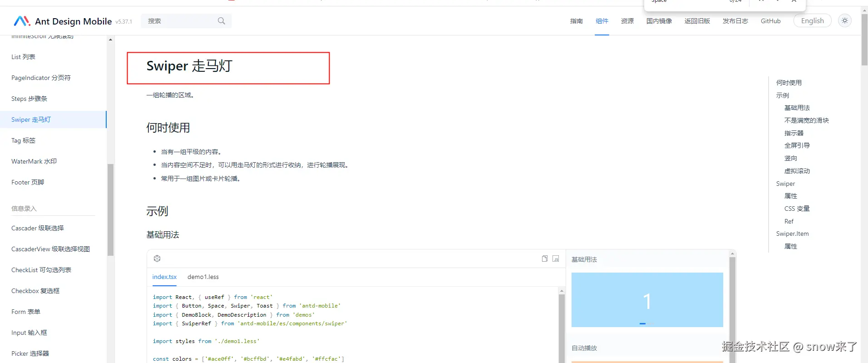Click the swiper page indicator dots

(646, 323)
